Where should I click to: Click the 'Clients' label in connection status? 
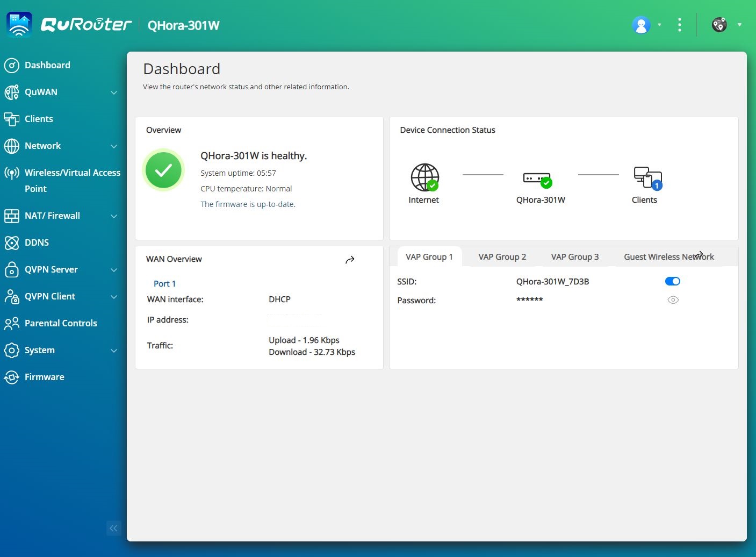644,200
